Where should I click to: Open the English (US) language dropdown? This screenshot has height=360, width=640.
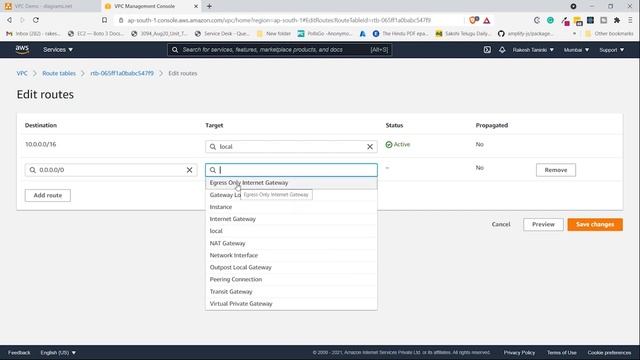[58, 353]
